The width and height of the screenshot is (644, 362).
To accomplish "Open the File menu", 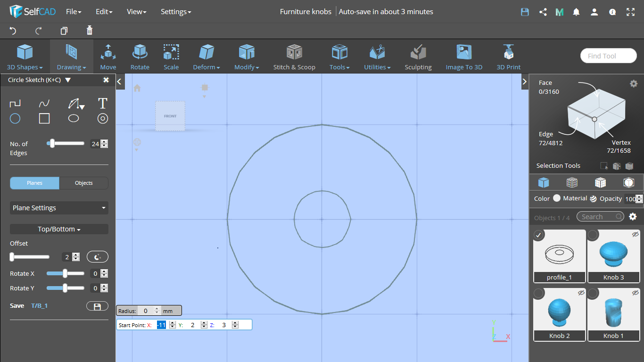I will (x=74, y=12).
